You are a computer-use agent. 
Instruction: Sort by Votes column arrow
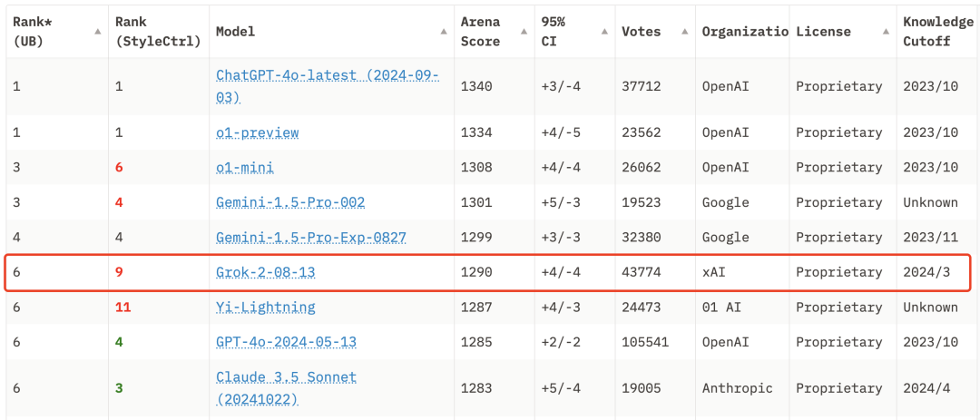[686, 32]
